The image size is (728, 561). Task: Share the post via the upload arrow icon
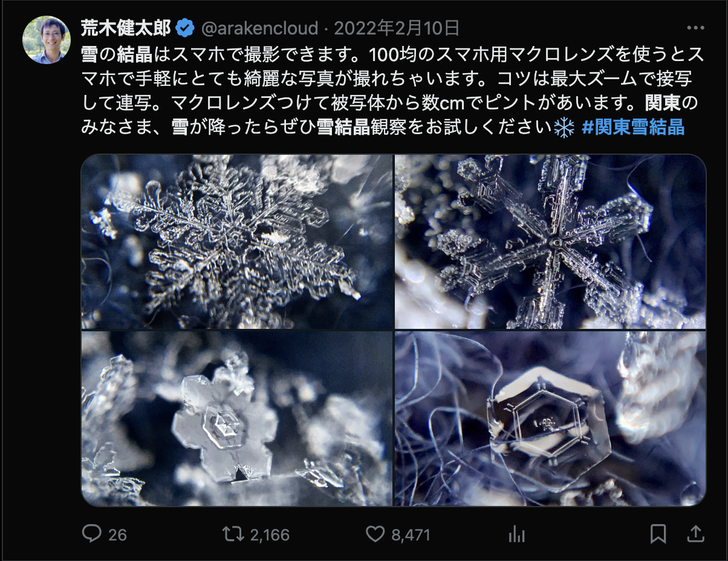[x=695, y=534]
